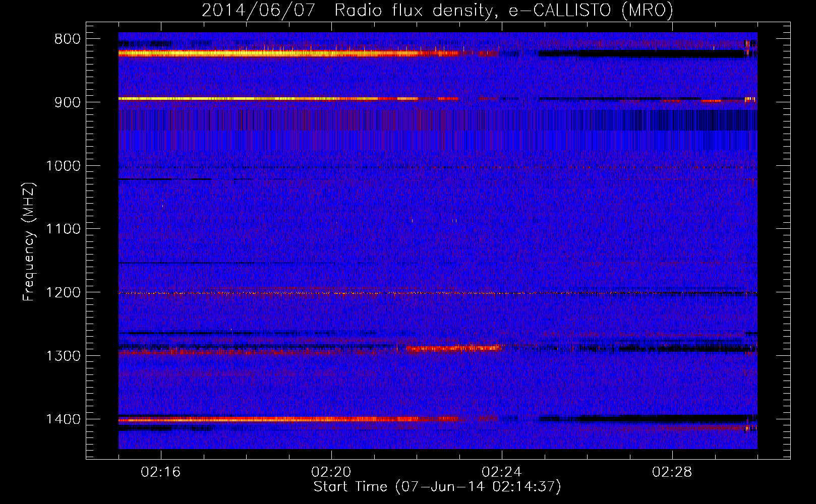Click the 02:28 time axis label
Image resolution: width=816 pixels, height=504 pixels.
coord(672,472)
